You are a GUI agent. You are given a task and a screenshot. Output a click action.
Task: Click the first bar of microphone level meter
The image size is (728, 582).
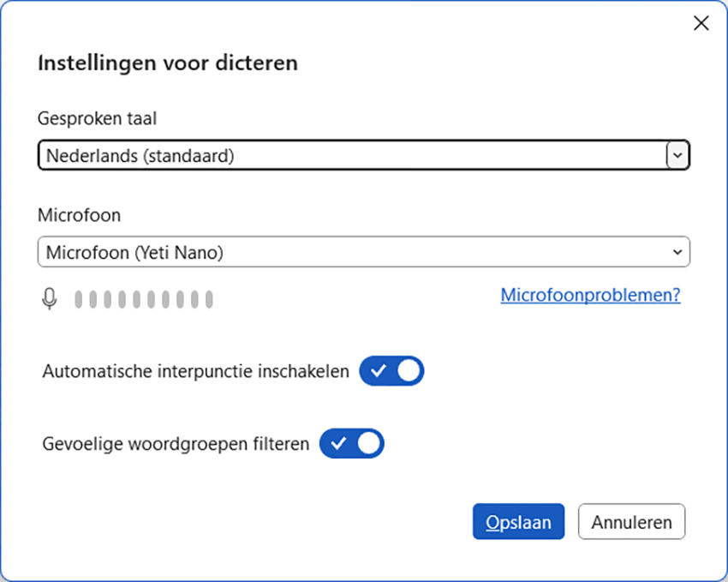tap(79, 299)
